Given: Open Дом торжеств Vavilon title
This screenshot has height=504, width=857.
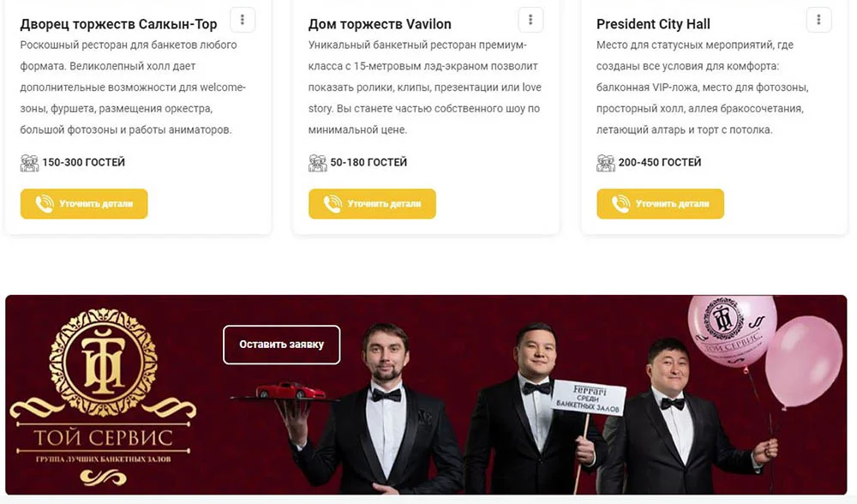Looking at the screenshot, I should 380,24.
